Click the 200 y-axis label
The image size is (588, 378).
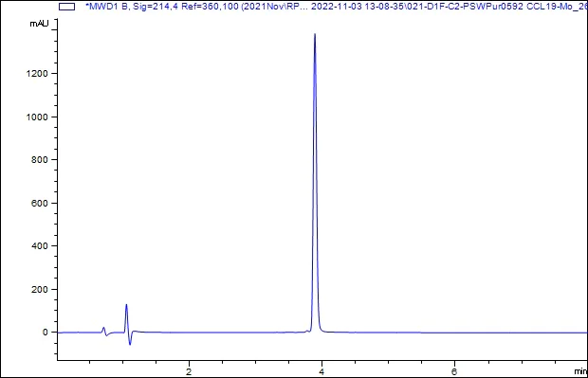(x=40, y=290)
